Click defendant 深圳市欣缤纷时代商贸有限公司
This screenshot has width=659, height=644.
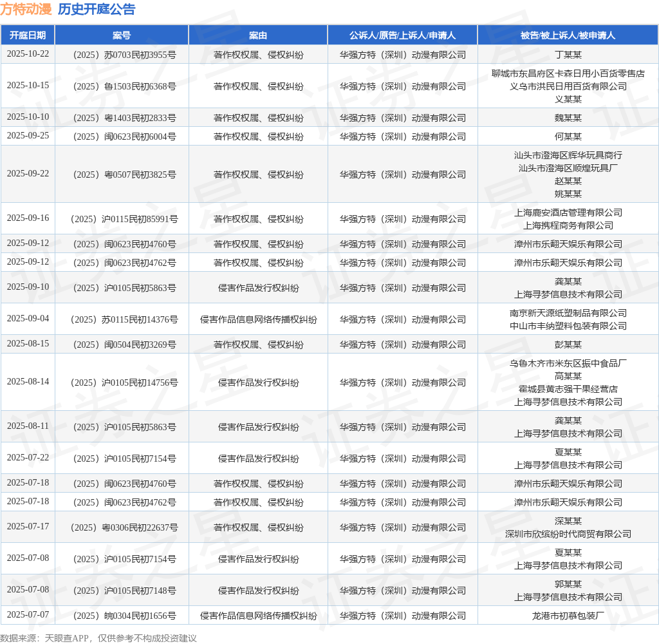click(x=568, y=534)
